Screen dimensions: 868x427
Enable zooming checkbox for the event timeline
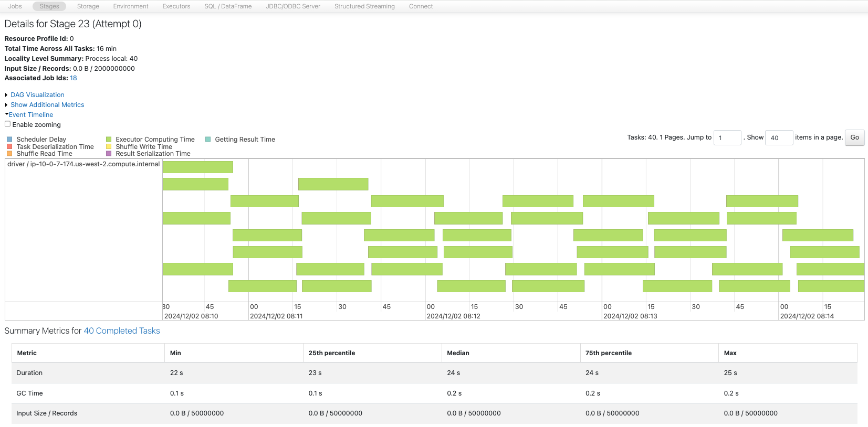[7, 124]
